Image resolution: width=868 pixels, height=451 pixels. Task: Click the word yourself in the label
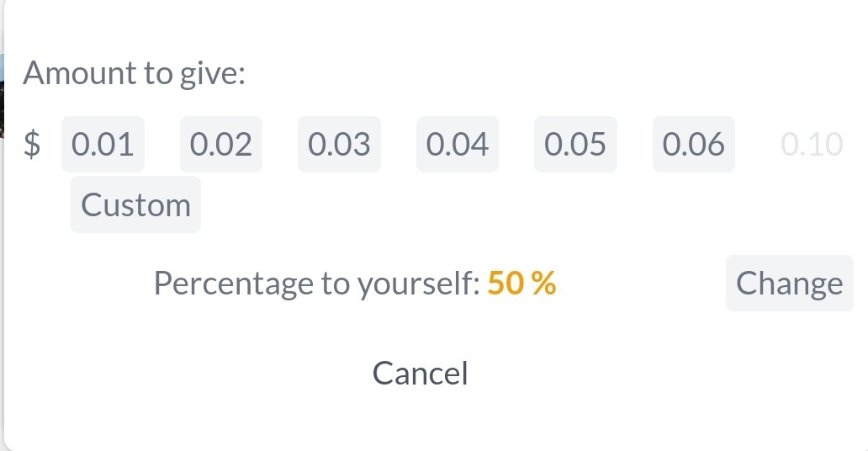point(418,284)
